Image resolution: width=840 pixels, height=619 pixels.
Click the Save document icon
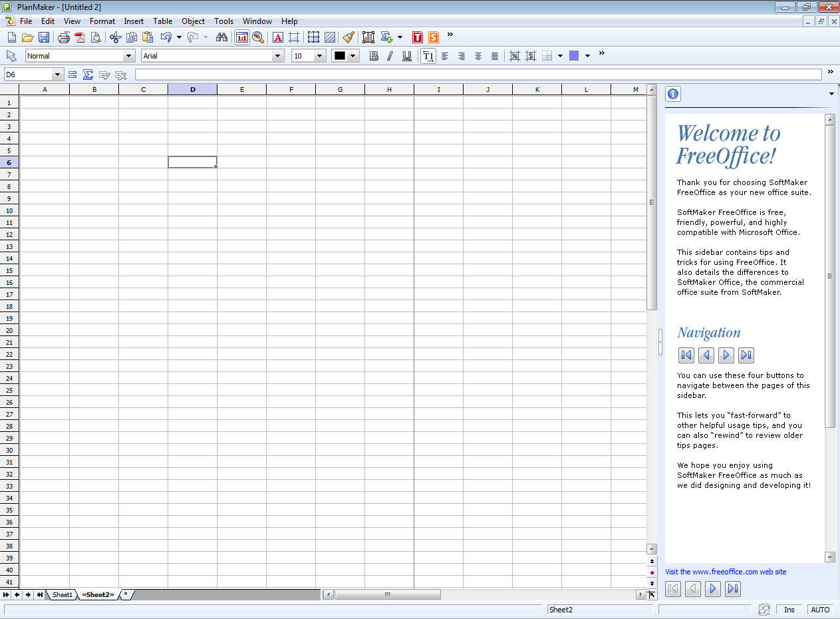tap(44, 37)
